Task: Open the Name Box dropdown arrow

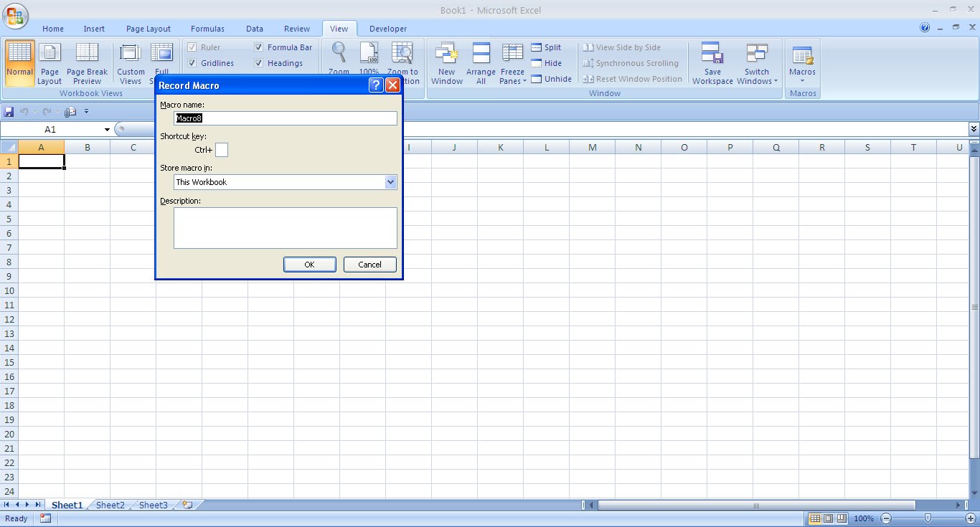Action: click(107, 130)
